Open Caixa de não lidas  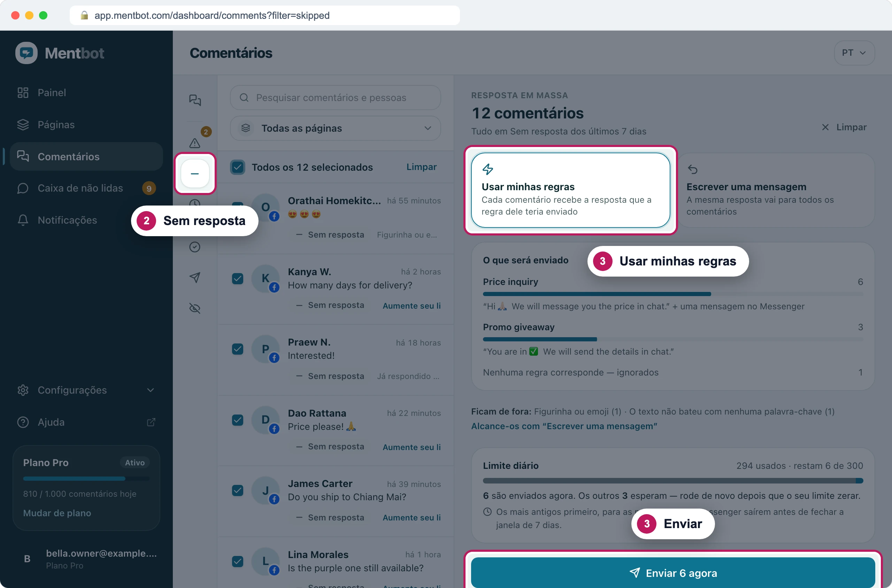[86, 188]
